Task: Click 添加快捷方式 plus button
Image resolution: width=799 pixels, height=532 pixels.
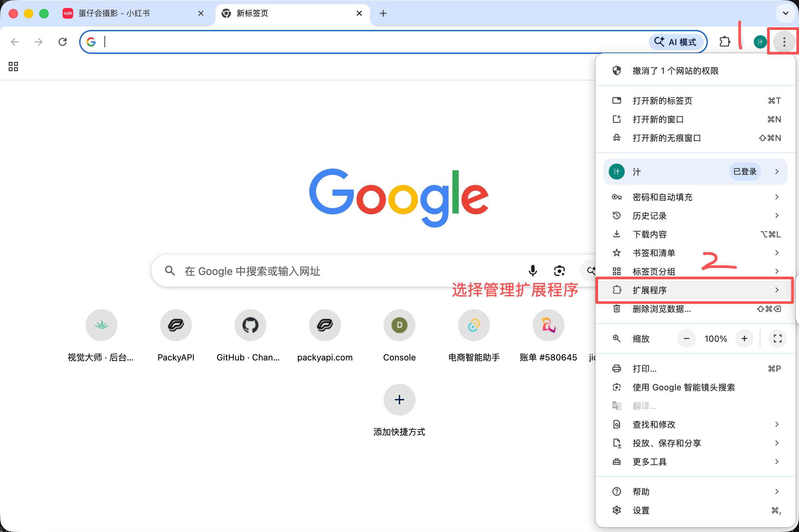Action: [399, 400]
